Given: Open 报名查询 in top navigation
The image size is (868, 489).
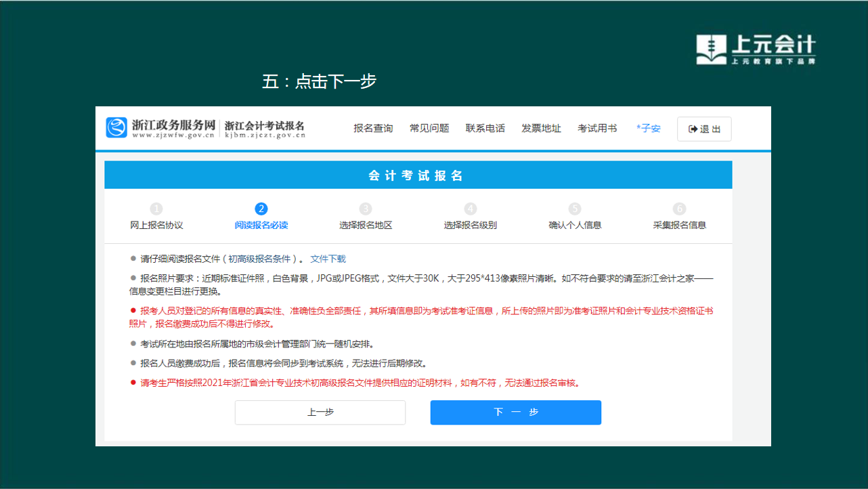Looking at the screenshot, I should click(373, 129).
